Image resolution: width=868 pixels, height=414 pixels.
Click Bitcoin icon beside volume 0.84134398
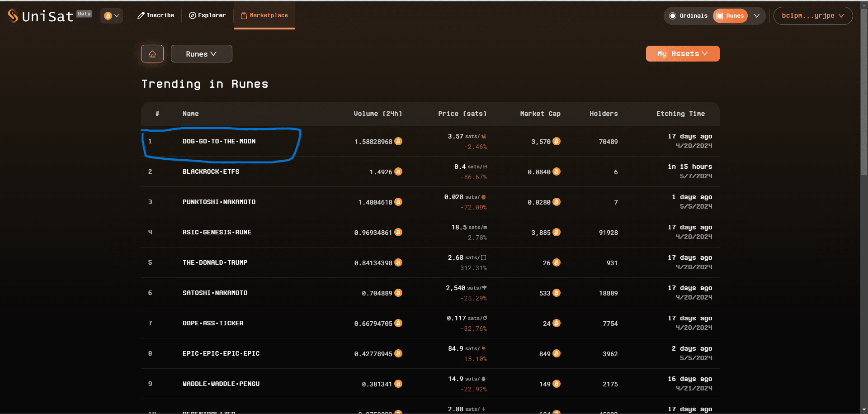[398, 262]
